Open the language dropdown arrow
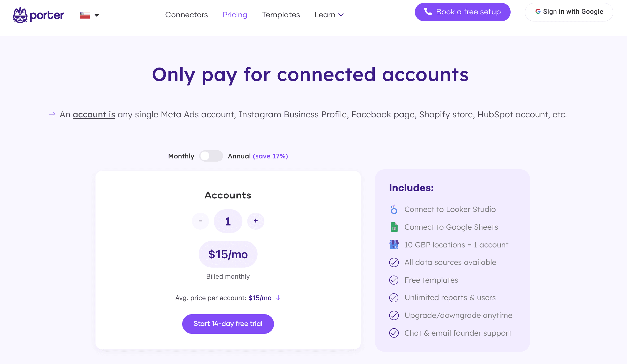The height and width of the screenshot is (364, 627). coord(97,15)
